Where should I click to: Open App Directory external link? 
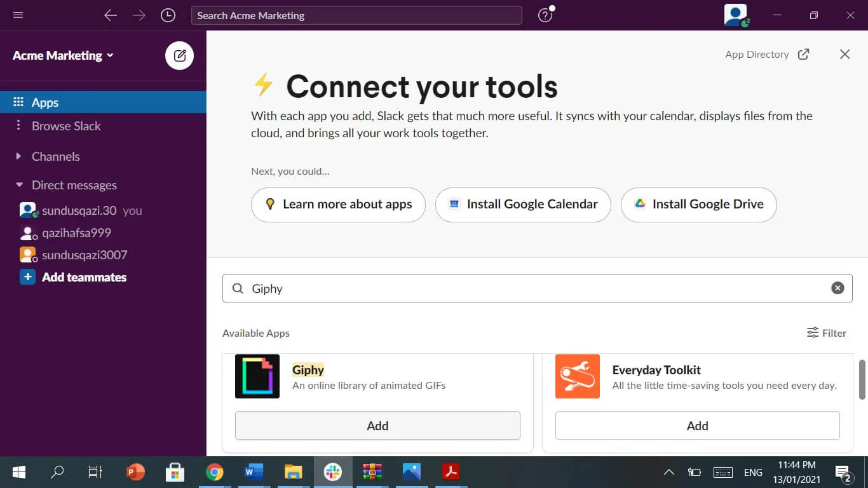[767, 55]
